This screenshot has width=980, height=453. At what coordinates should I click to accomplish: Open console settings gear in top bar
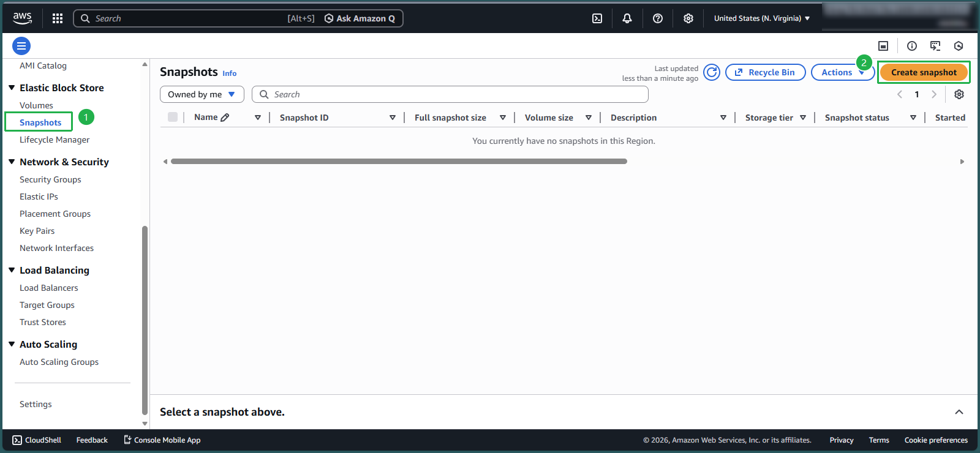[x=688, y=18]
